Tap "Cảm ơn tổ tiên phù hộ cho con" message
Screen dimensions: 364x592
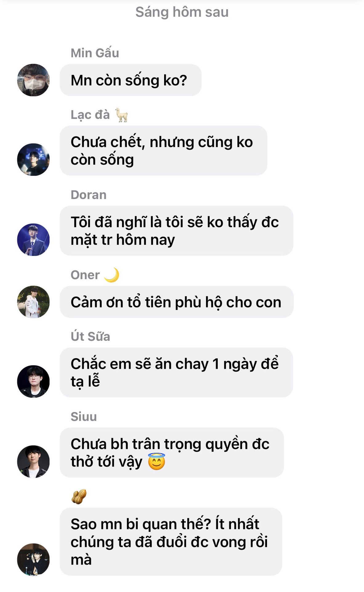176,302
